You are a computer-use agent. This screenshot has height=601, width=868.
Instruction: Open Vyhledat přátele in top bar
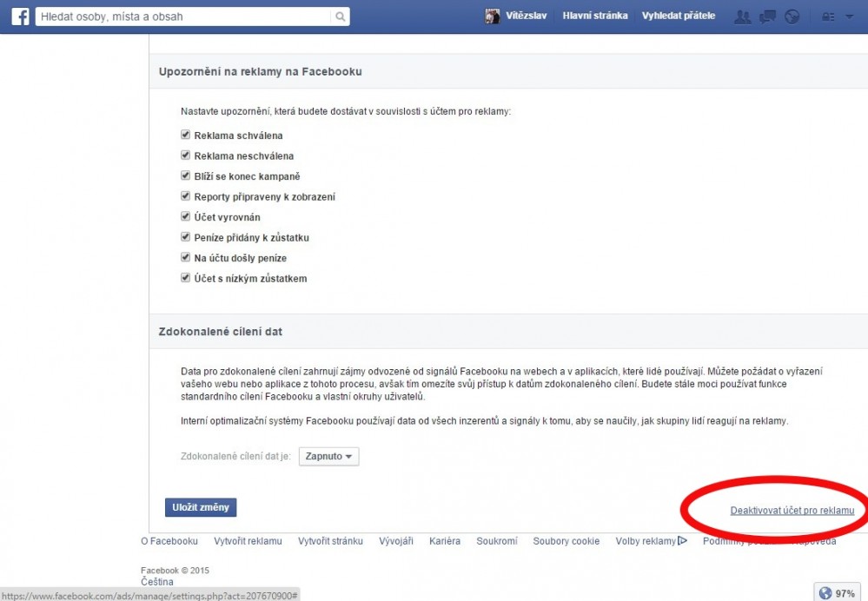[678, 17]
